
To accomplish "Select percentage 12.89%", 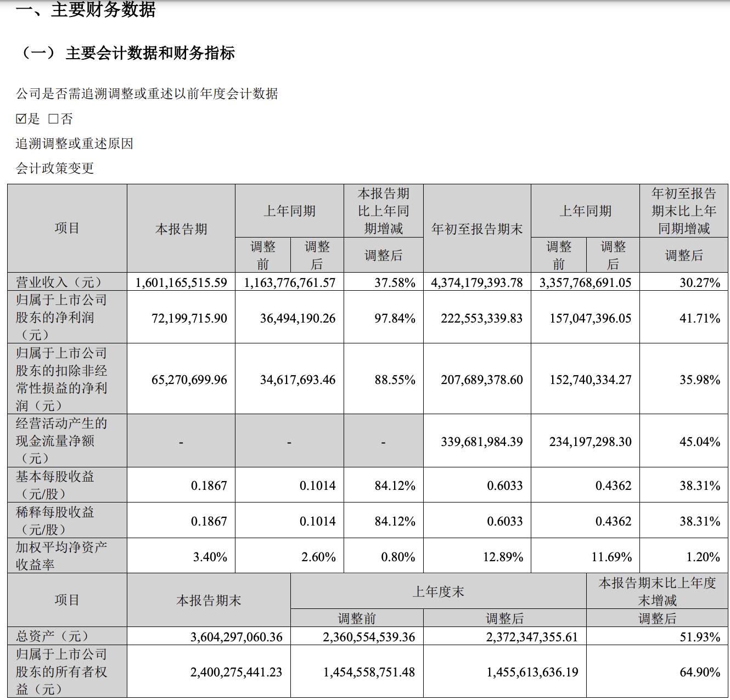I will [503, 557].
